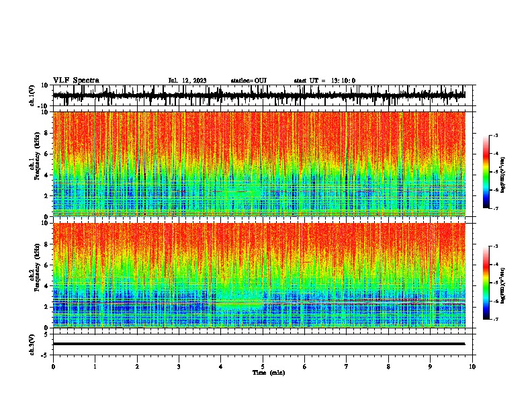
Task: Click the "4" kHz tick on ch.1 spectrogram
Action: pos(46,175)
